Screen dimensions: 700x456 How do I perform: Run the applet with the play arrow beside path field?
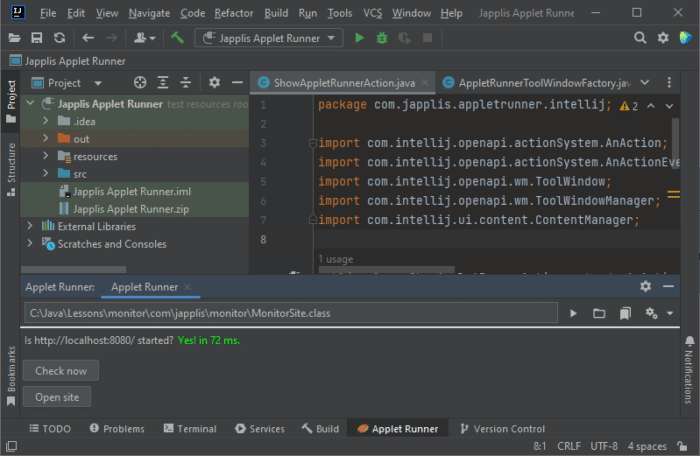pyautogui.click(x=573, y=314)
